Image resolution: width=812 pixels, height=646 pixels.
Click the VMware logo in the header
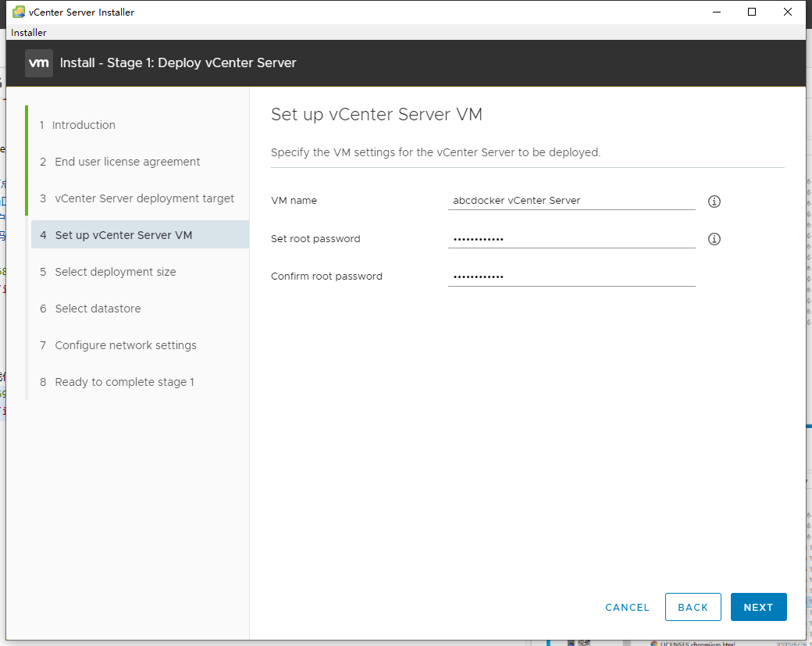click(x=38, y=63)
